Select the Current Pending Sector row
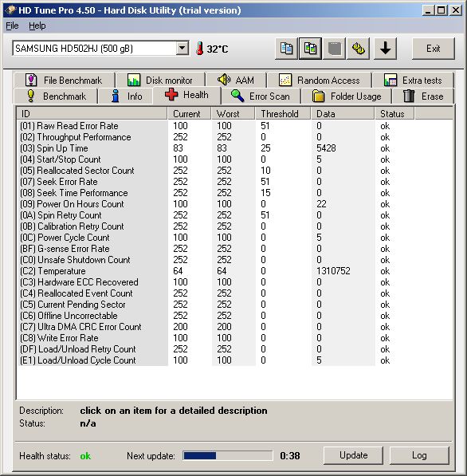This screenshot has height=476, width=467. (x=234, y=305)
